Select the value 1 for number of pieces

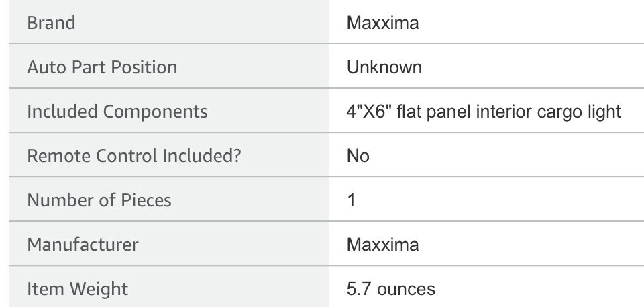(x=351, y=200)
